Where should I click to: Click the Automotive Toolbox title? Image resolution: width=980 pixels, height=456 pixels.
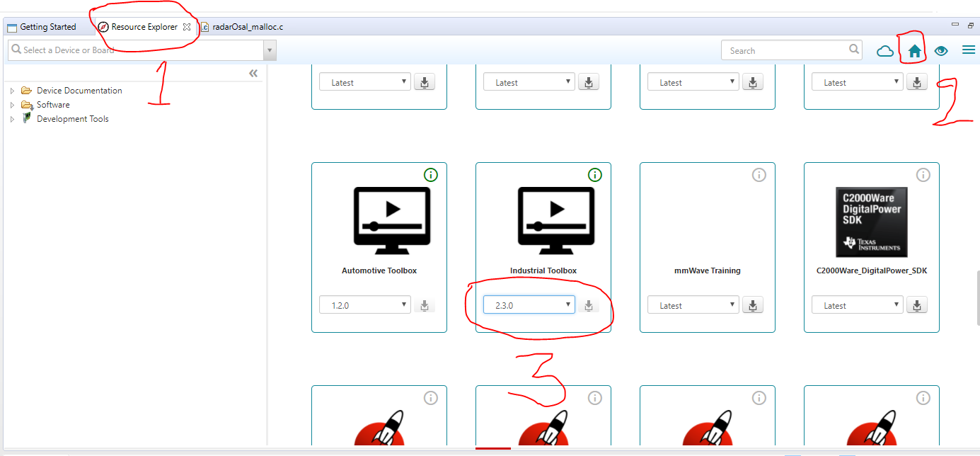(379, 270)
